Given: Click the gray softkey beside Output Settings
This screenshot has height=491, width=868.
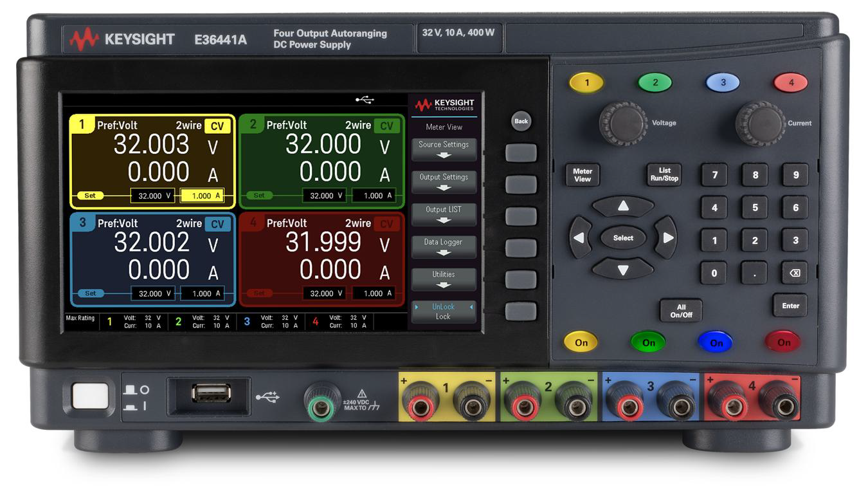Looking at the screenshot, I should (x=521, y=185).
